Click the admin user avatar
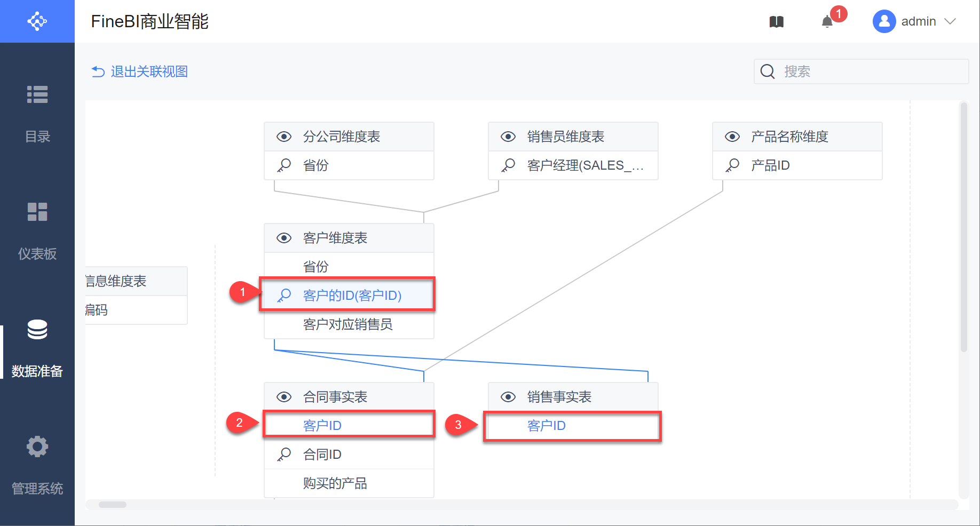This screenshot has height=526, width=980. (x=884, y=21)
